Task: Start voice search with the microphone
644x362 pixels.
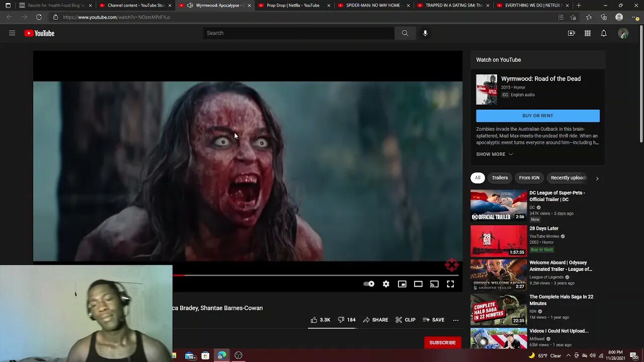Action: point(425,33)
